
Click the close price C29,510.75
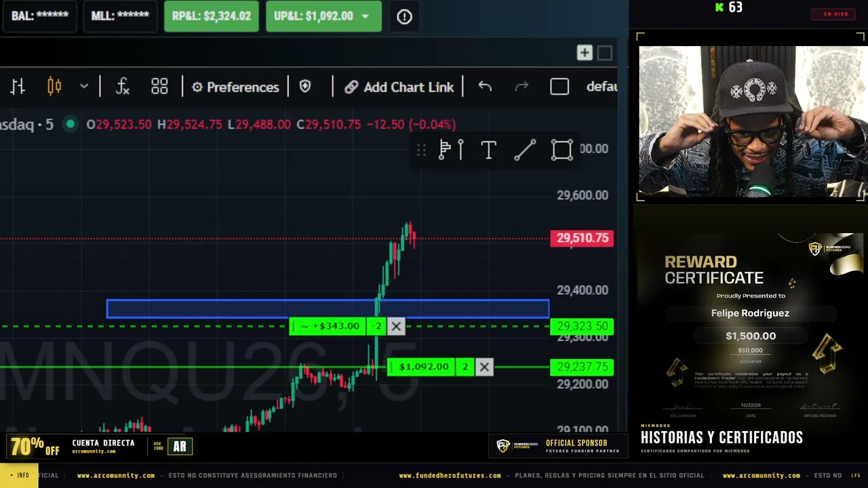(329, 125)
